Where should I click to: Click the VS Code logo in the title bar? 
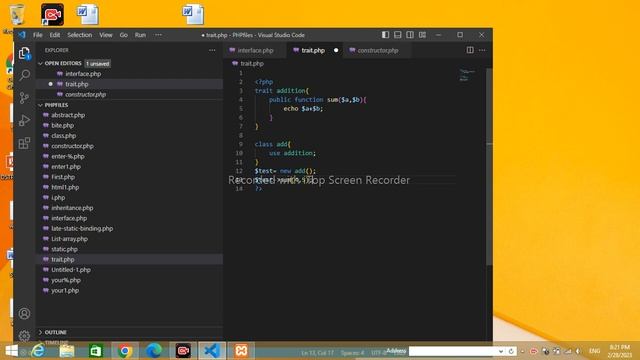point(22,35)
